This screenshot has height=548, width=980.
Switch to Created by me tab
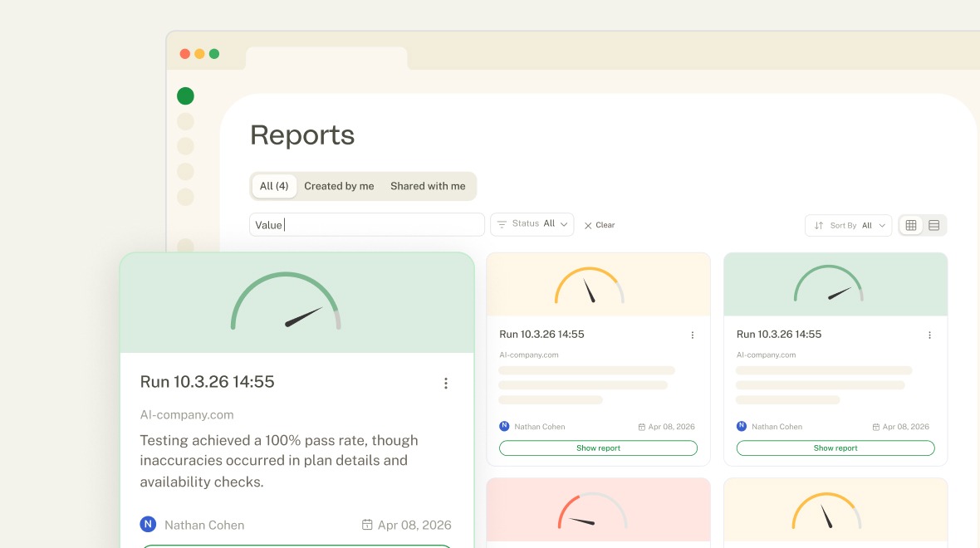339,186
